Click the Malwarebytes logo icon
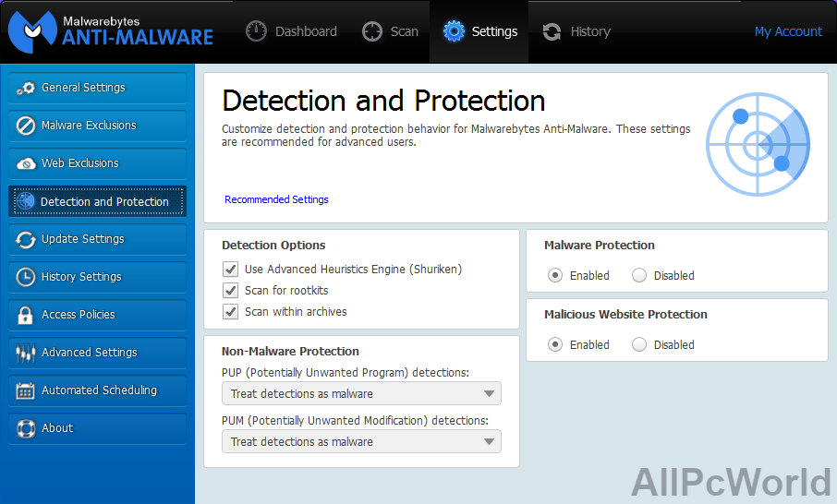 click(x=32, y=32)
